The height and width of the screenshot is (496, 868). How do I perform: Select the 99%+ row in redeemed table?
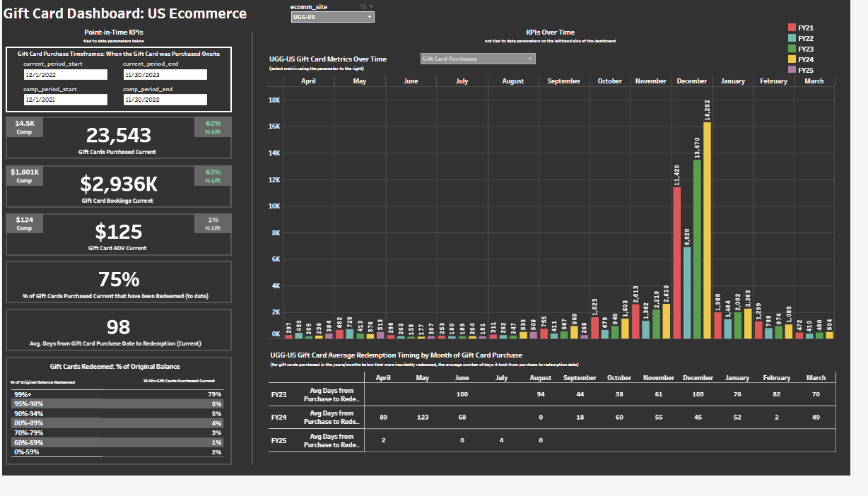pos(118,394)
